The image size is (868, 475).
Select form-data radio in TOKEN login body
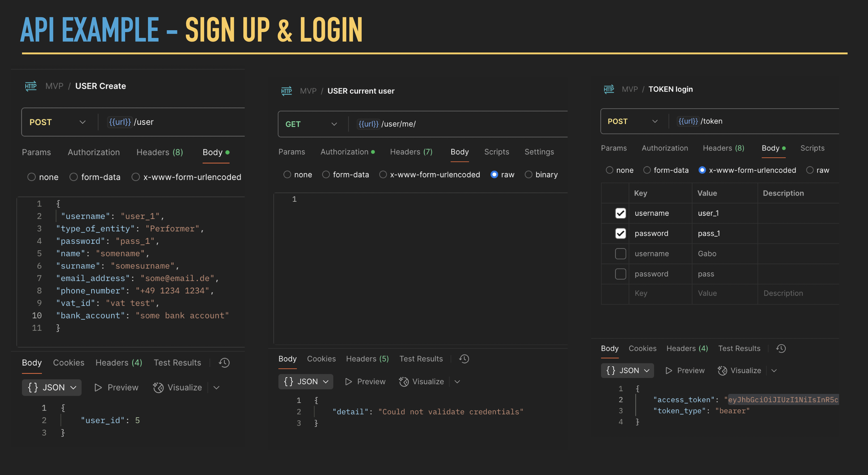647,170
